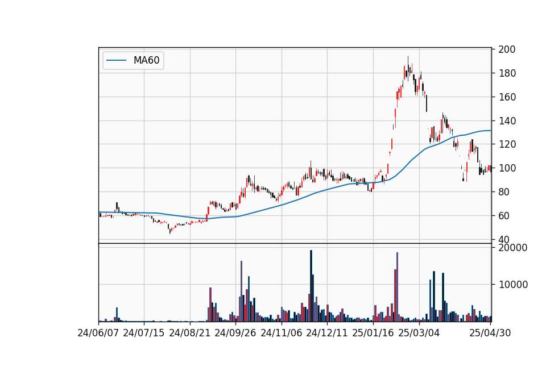Click the MA60 legend label
Viewport: 546px width, 392px height.
pos(146,60)
